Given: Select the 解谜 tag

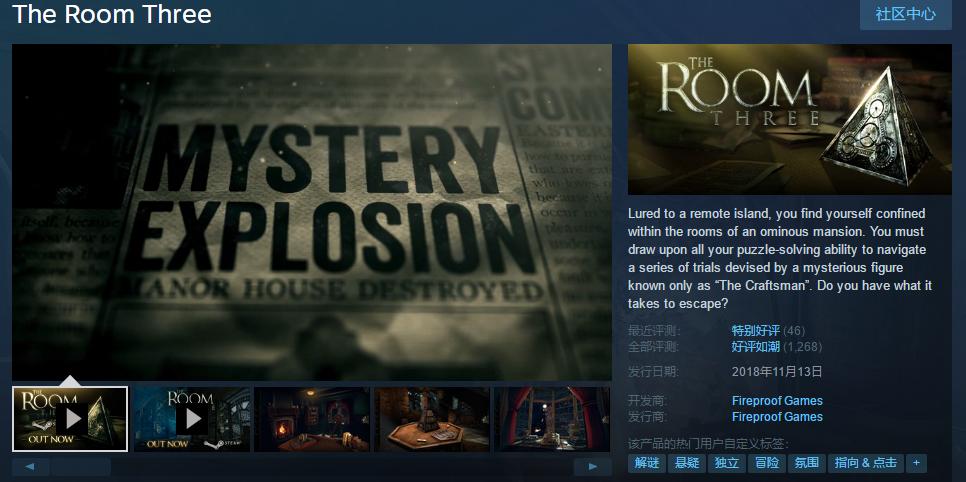Looking at the screenshot, I should point(647,464).
